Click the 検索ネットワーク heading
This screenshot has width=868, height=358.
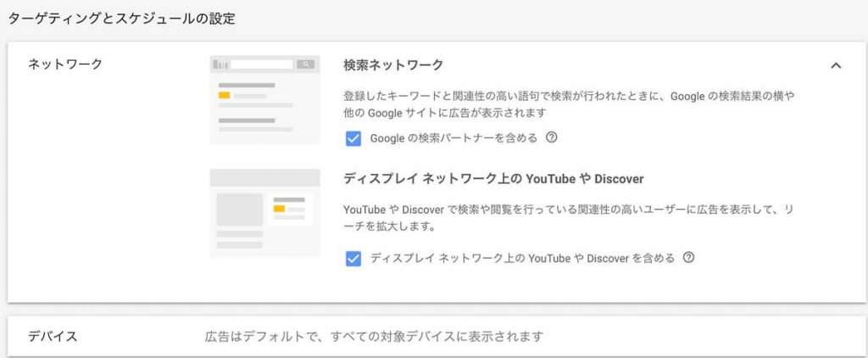pos(393,65)
